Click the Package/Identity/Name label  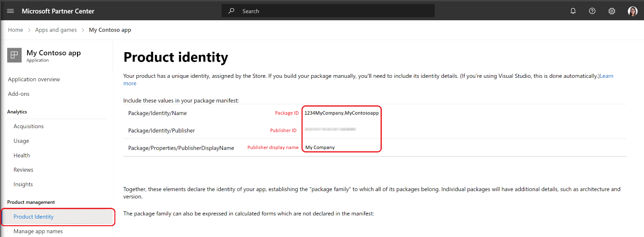157,113
